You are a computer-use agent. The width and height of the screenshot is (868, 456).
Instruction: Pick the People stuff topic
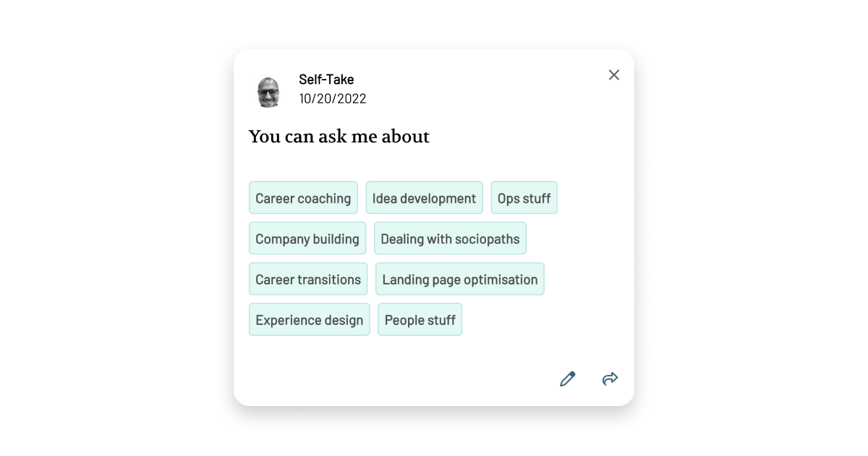point(420,319)
